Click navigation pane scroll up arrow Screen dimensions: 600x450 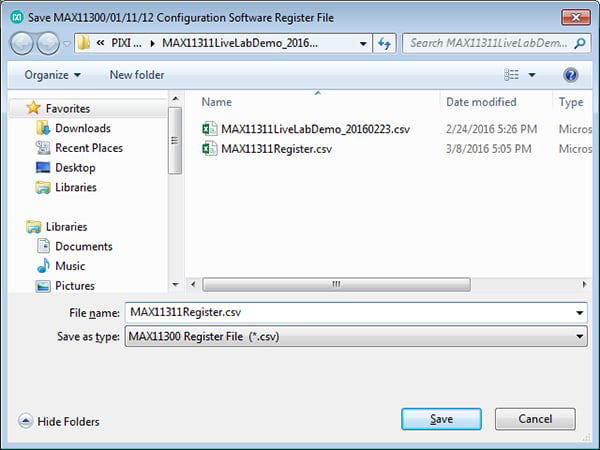pos(175,99)
